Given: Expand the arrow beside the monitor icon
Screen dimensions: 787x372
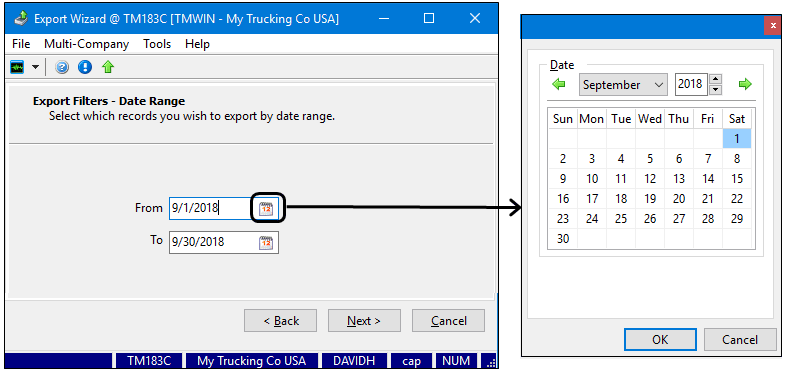Looking at the screenshot, I should pyautogui.click(x=35, y=67).
